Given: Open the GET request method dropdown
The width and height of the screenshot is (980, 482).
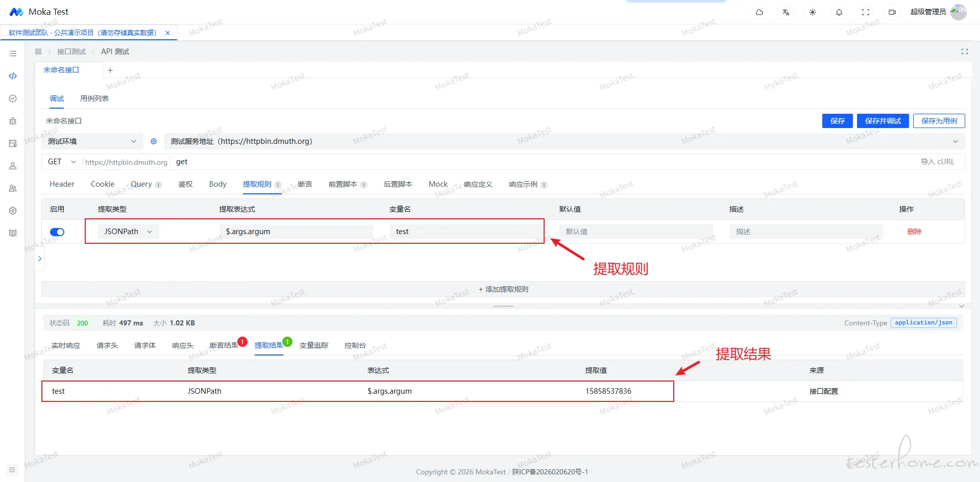Looking at the screenshot, I should coord(62,162).
